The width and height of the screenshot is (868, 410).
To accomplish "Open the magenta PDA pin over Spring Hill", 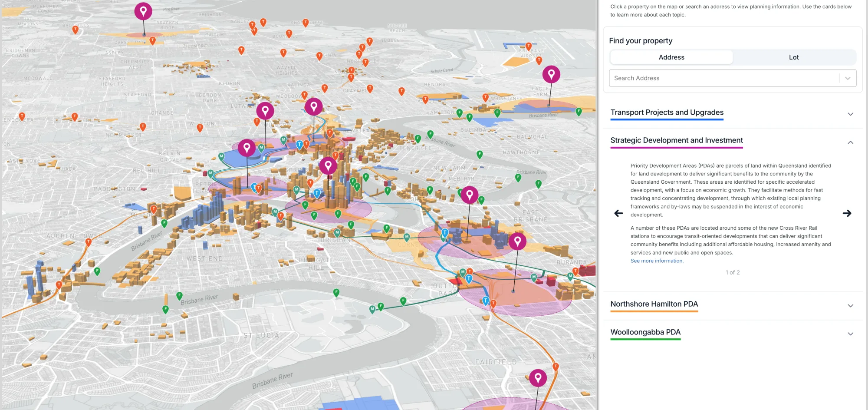I will pos(328,165).
